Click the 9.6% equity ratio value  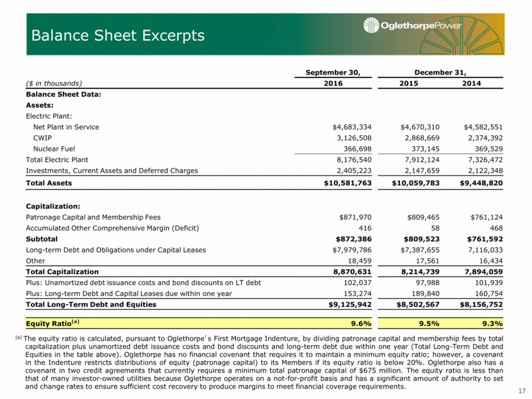362,323
